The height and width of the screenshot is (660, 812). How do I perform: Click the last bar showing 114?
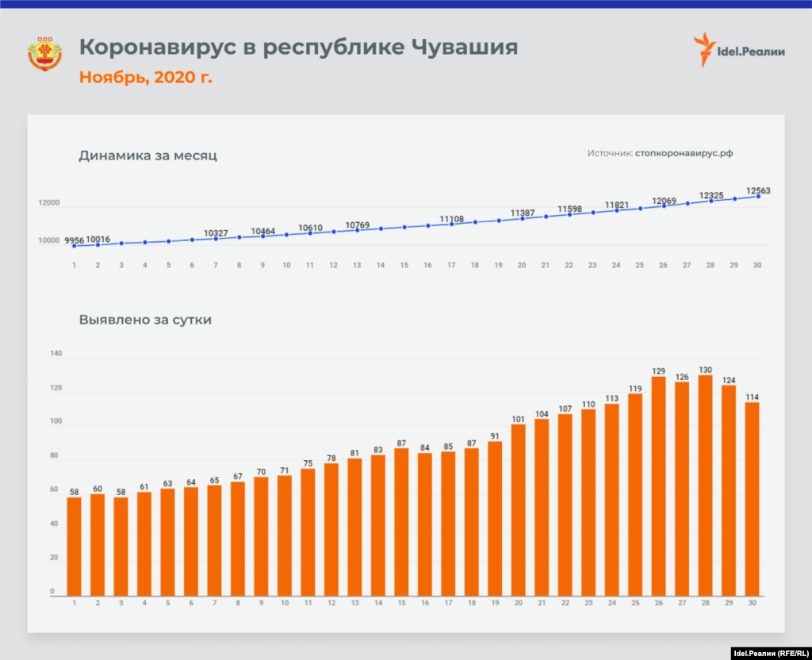pos(752,498)
